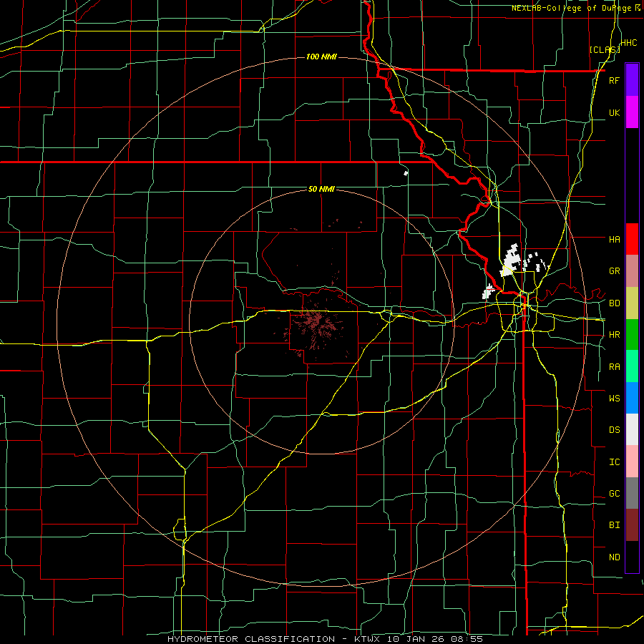Click the DS legend label

(x=614, y=430)
